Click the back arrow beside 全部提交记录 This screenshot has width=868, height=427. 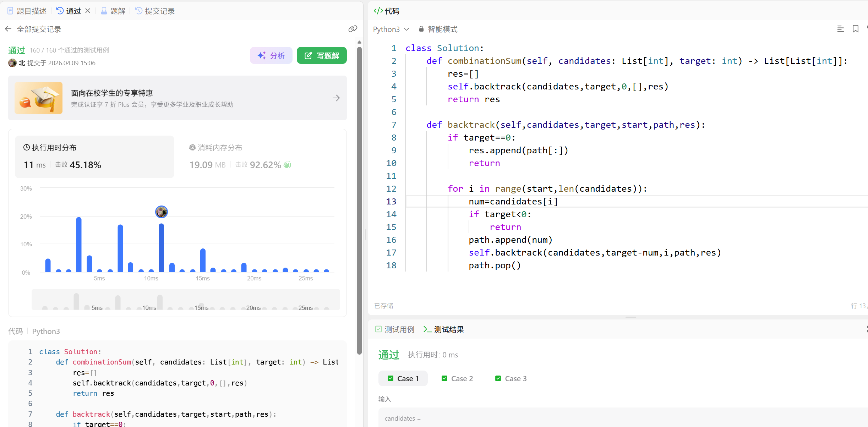pos(8,29)
